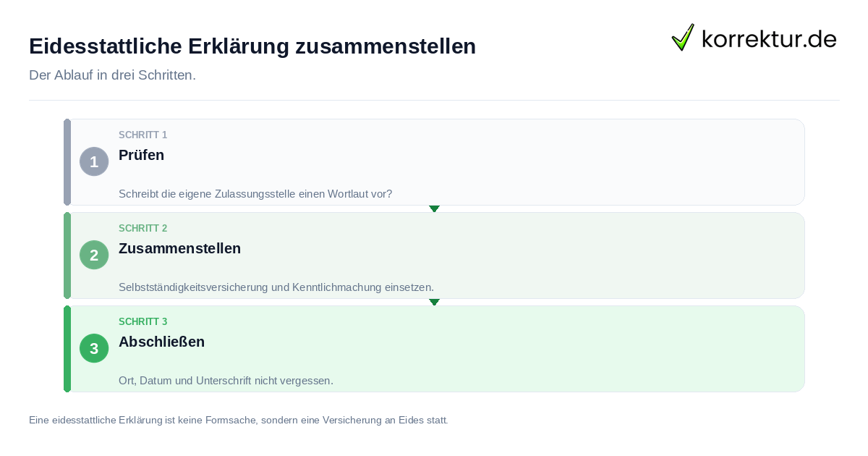Select the number 1 step circle
The width and height of the screenshot is (868, 456).
[x=94, y=161]
